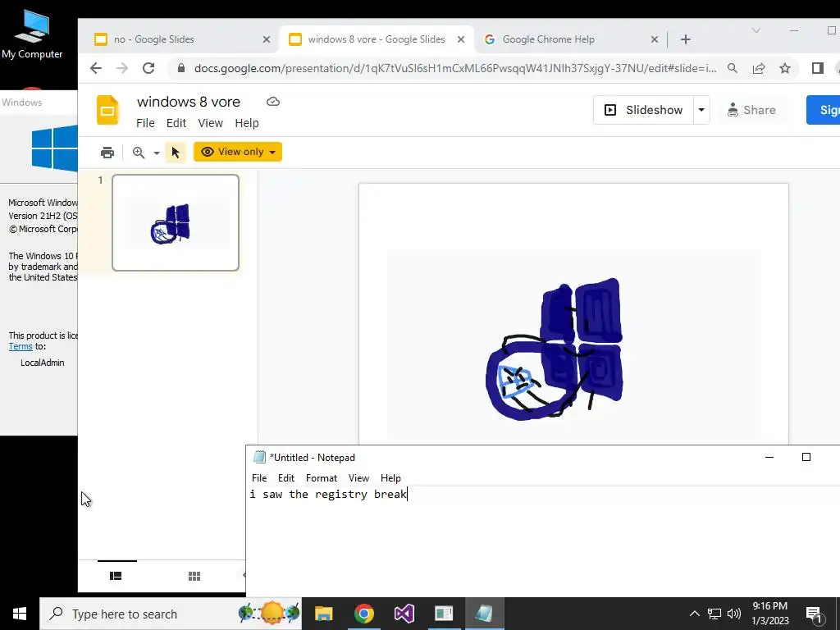
Task: Open My Computer desktop icon
Action: pyautogui.click(x=32, y=33)
